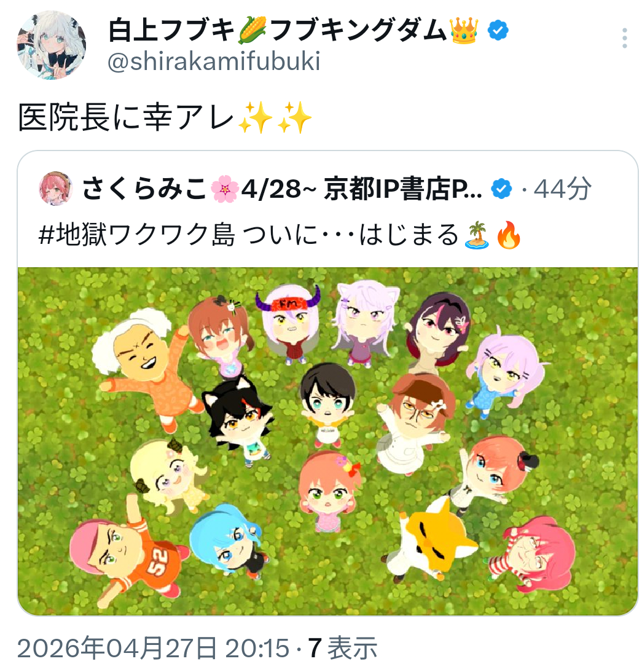Image resolution: width=642 pixels, height=672 pixels.
Task: Open Shirakami Fubuki's profile avatar
Action: click(51, 45)
